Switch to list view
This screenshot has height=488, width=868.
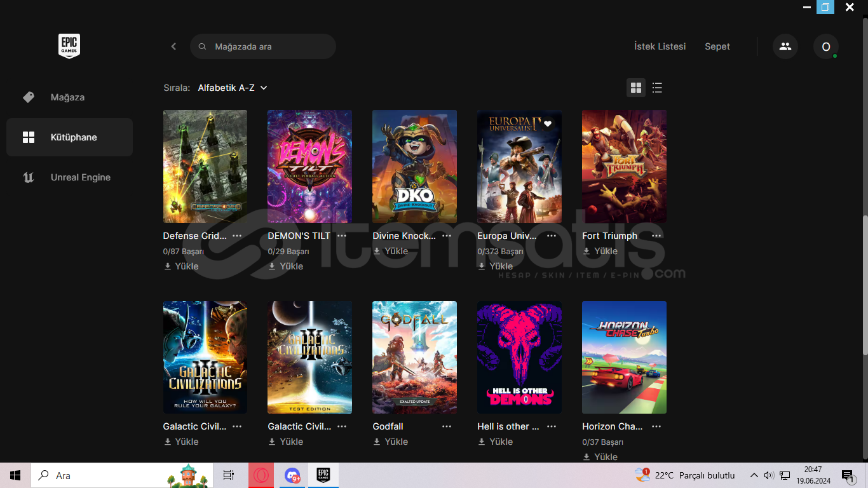pyautogui.click(x=657, y=88)
